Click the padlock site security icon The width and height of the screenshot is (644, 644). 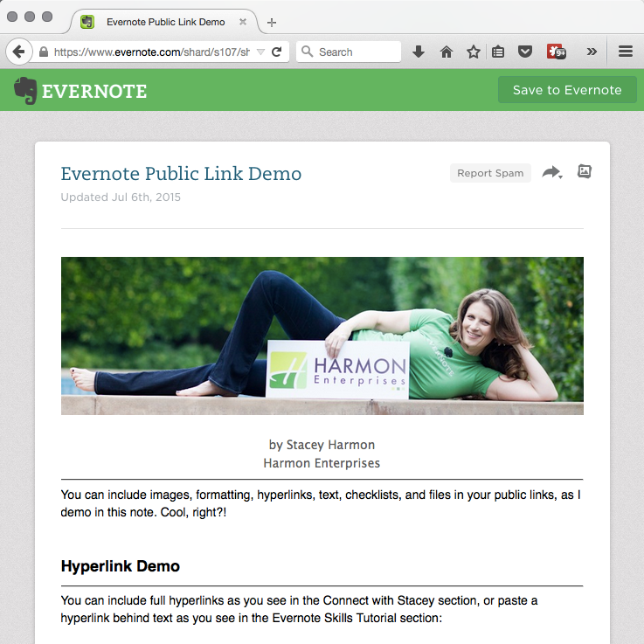pos(44,52)
